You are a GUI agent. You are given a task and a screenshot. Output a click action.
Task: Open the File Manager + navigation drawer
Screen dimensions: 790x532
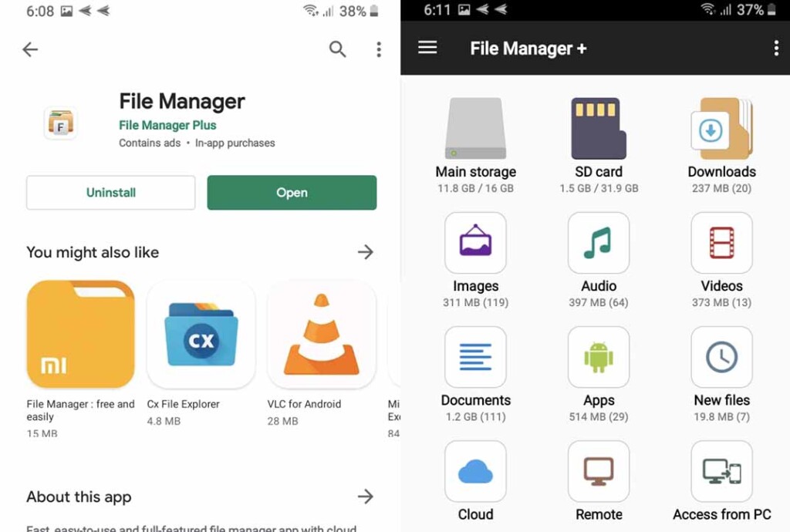click(x=427, y=47)
